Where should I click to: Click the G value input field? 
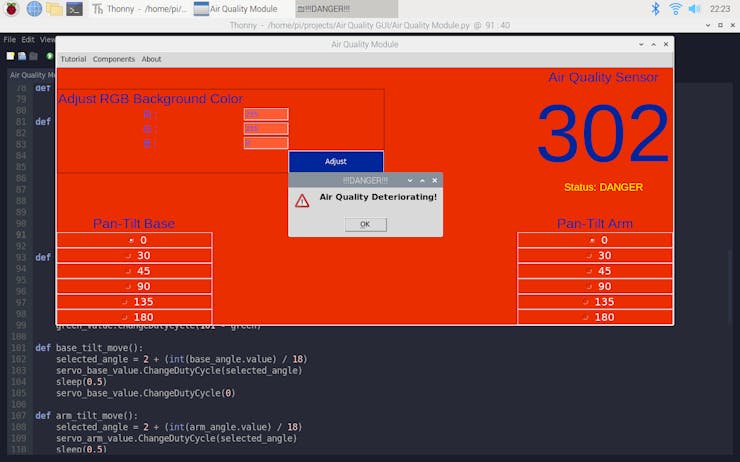click(x=266, y=128)
